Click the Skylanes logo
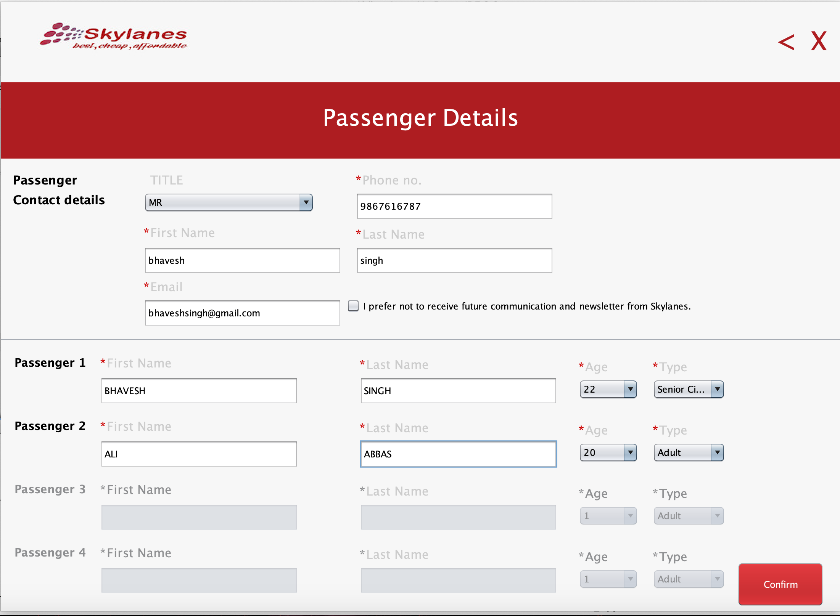This screenshot has width=840, height=616. (114, 36)
